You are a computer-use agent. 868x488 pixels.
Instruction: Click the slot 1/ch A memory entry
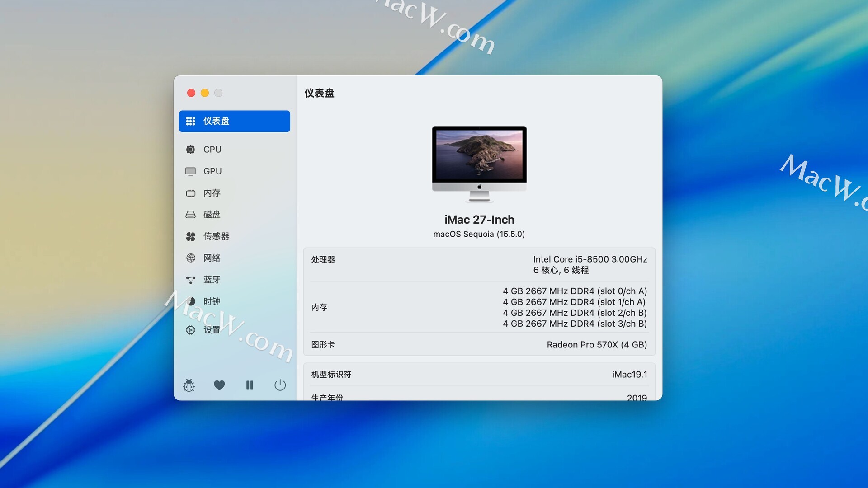(574, 302)
